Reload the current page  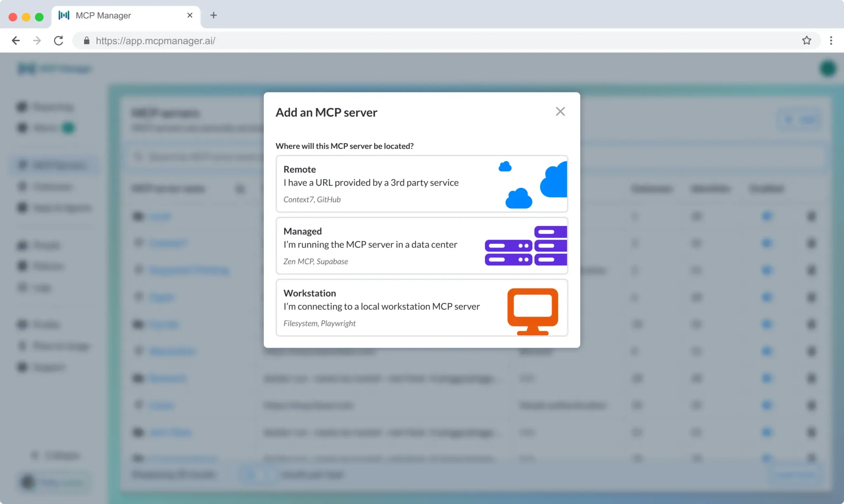(59, 40)
